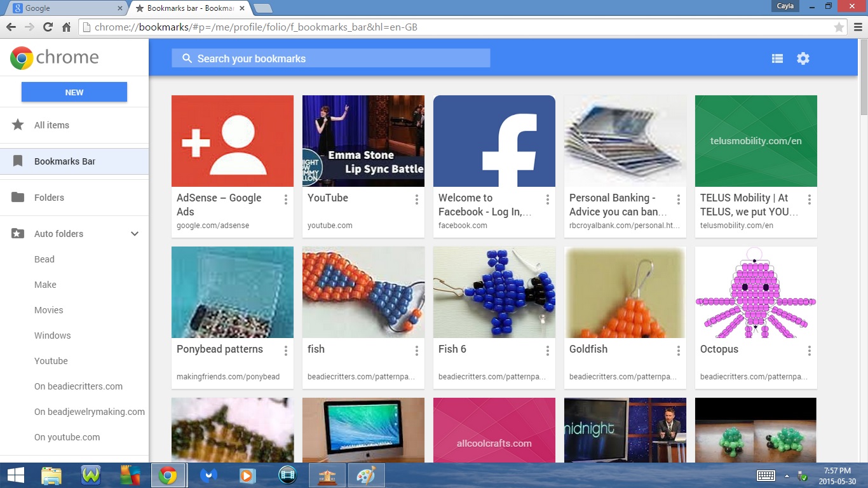Viewport: 868px width, 488px height.
Task: Open options menu for AdSense bookmark
Action: click(286, 200)
